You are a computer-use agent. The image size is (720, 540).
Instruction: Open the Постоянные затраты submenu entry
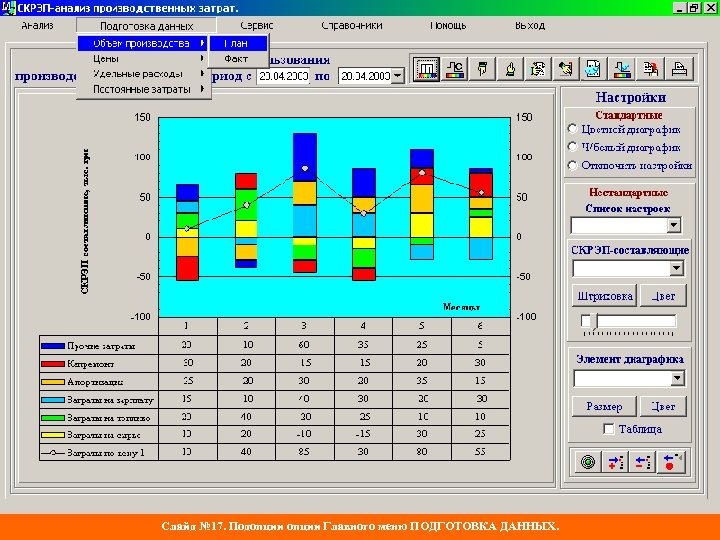coord(144,89)
